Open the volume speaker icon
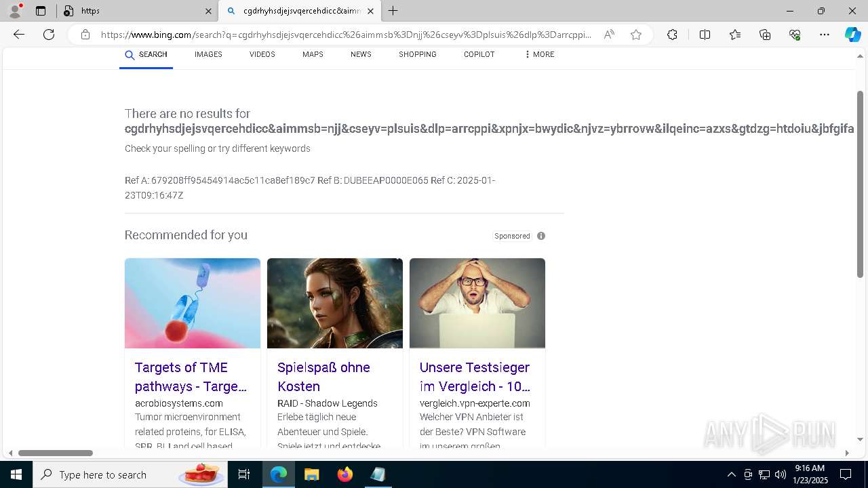 780,474
